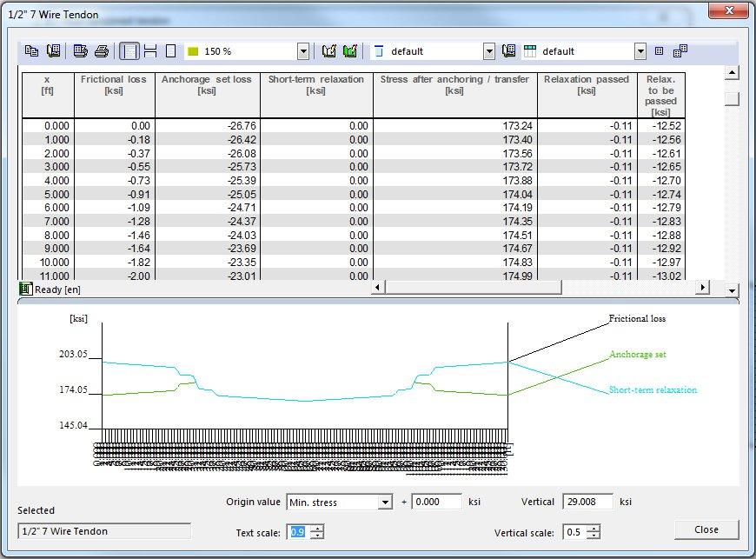The width and height of the screenshot is (756, 559).
Task: Click the copy with headers icon
Action: point(53,50)
